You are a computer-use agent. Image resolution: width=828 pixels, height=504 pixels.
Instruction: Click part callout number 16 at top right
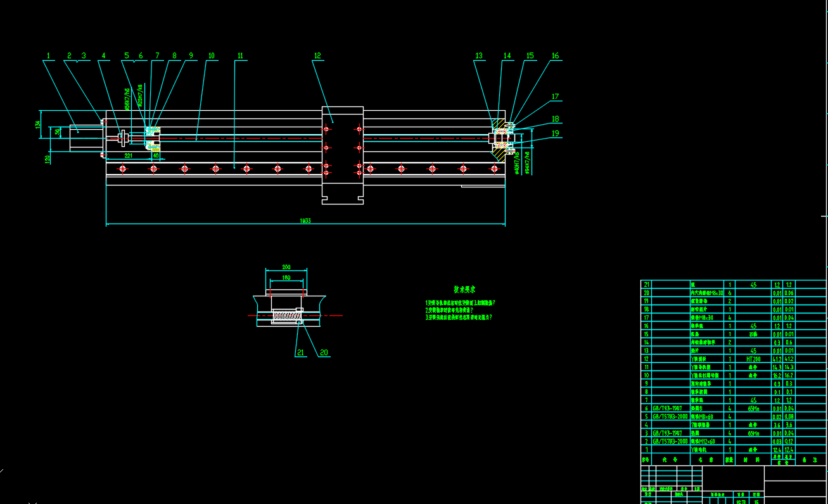[556, 56]
